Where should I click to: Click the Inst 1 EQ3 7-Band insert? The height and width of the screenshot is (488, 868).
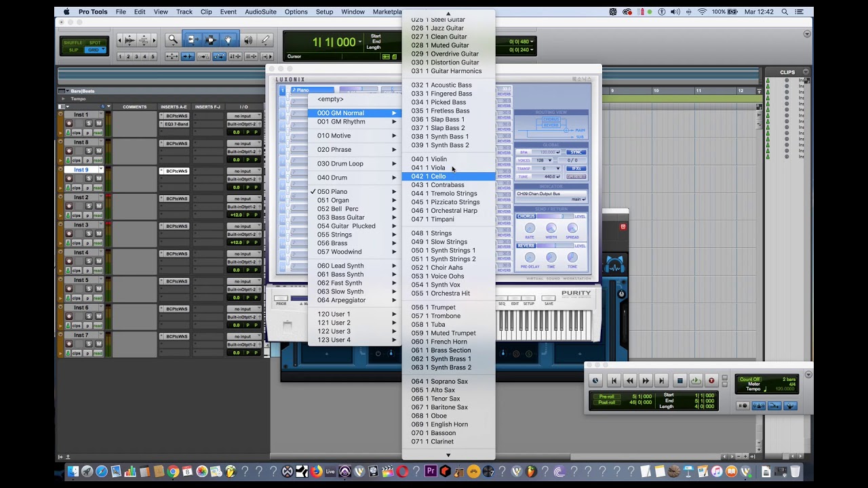(175, 124)
